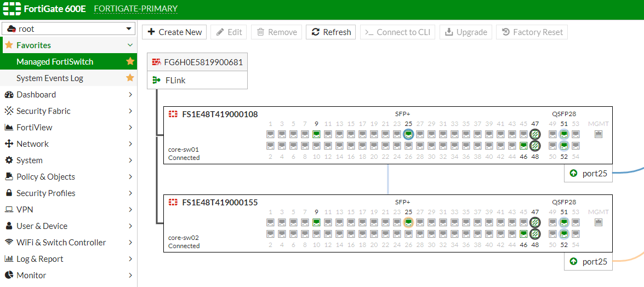Unstar System Events Log favorite
Viewport: 644px width, 287px height.
130,78
